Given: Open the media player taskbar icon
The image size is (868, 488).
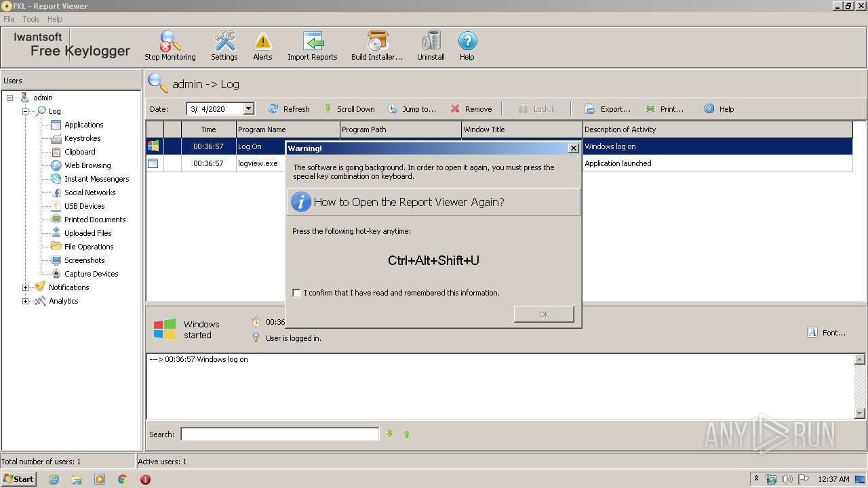Looking at the screenshot, I should point(100,479).
